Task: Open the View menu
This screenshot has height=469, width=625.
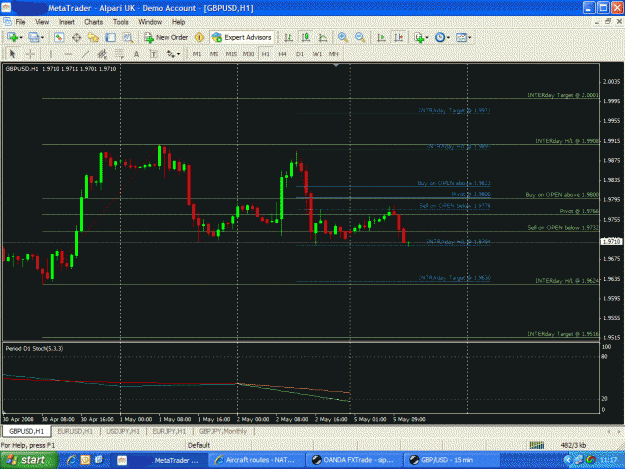Action: point(42,22)
